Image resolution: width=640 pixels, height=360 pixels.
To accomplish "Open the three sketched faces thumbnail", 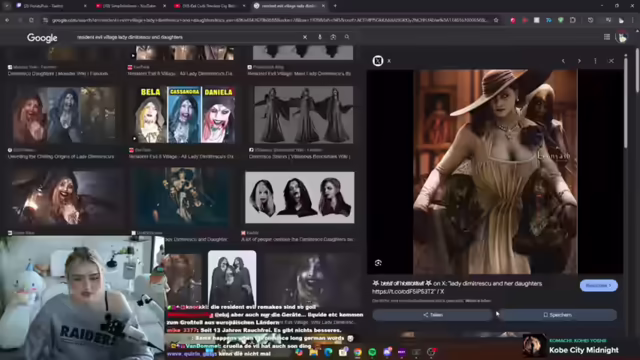I will click(x=300, y=198).
